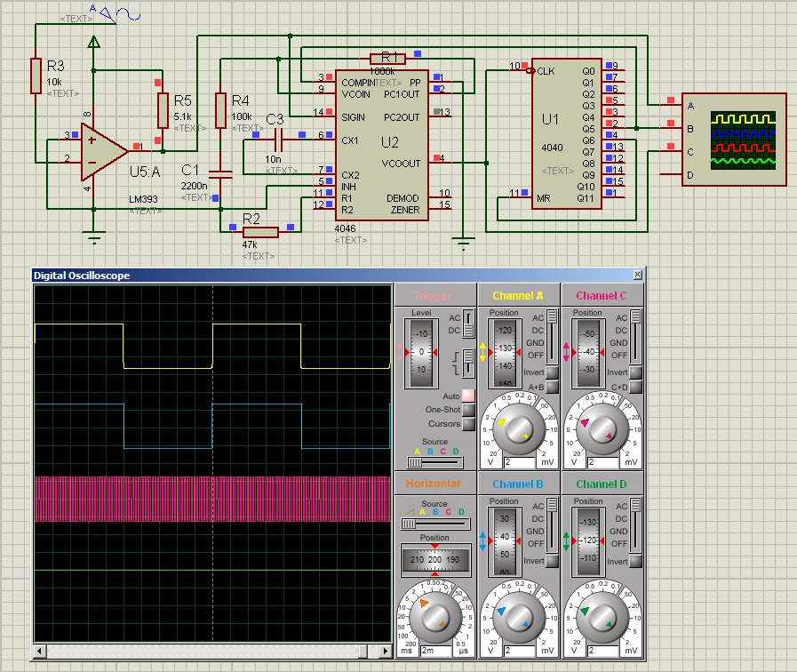Viewport: 797px width, 672px height.
Task: Click Horizontal Source selector slider
Action: 435,524
